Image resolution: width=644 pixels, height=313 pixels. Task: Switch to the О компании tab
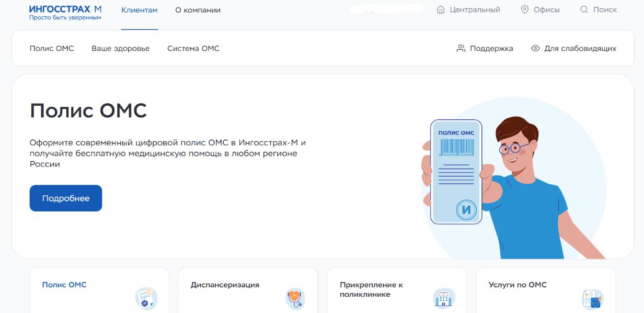(198, 10)
